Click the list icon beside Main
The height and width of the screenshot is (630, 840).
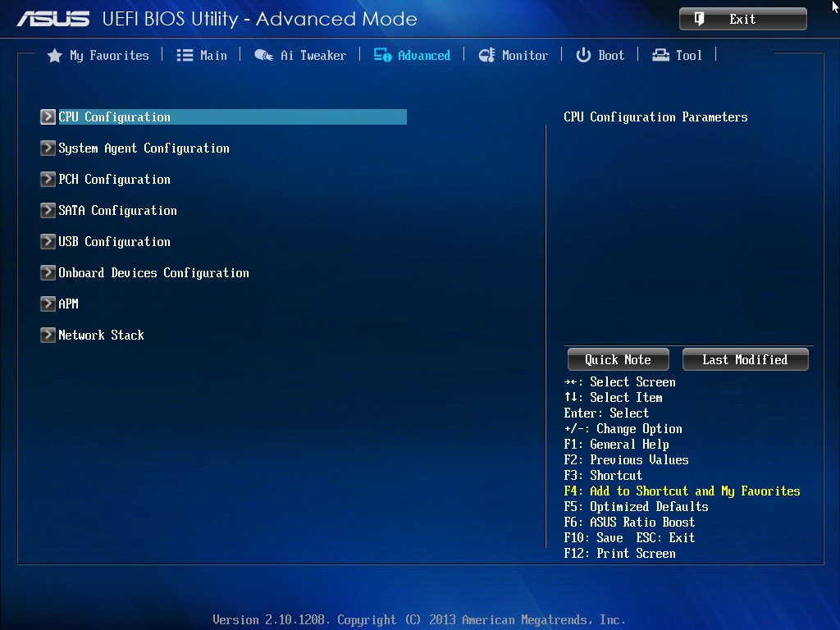click(x=185, y=55)
